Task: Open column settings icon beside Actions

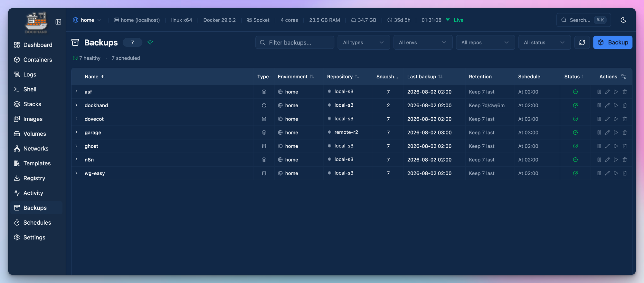Action: pos(624,76)
